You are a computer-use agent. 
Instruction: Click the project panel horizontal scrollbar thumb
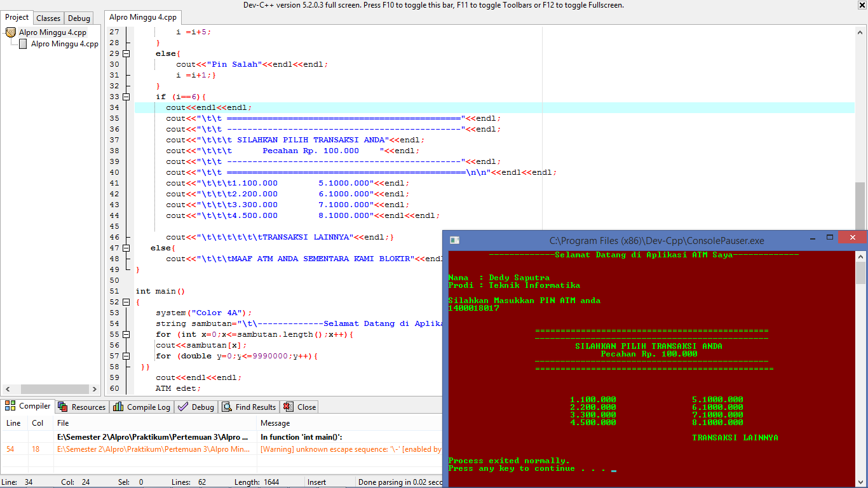(53, 389)
